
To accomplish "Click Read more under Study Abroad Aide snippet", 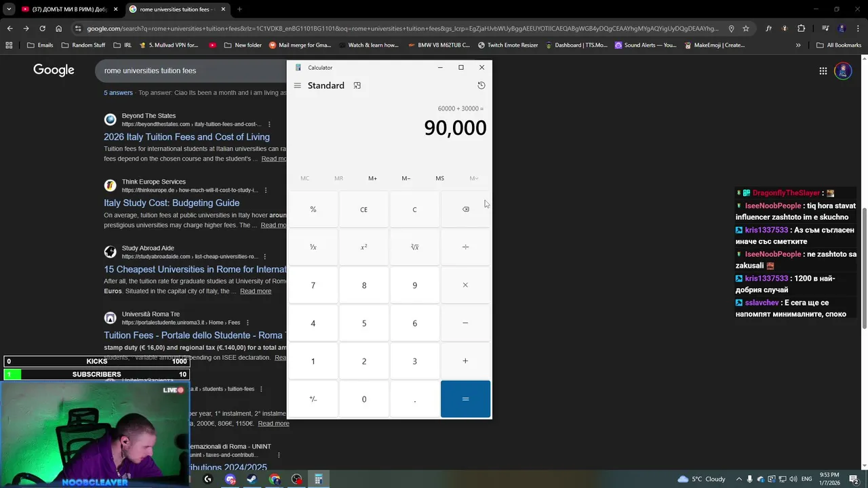I will click(x=256, y=291).
